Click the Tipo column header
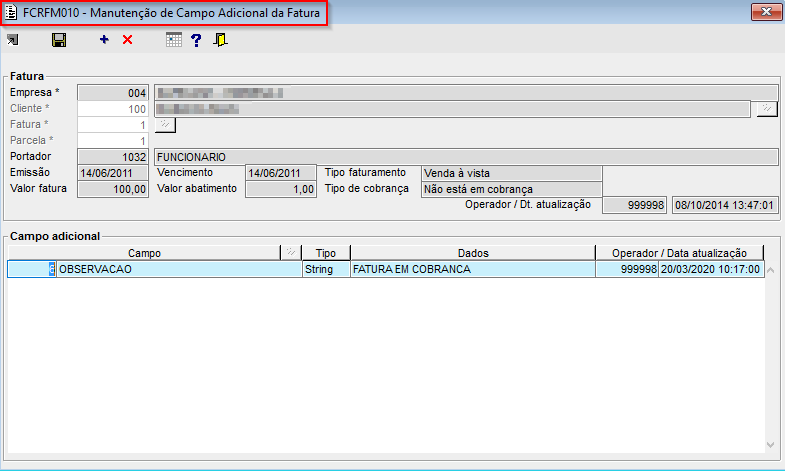Screen dimensions: 785x471 [326, 253]
